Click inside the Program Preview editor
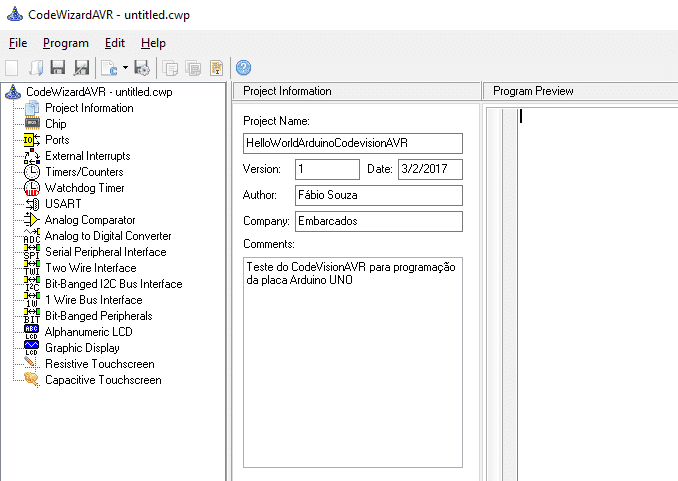The image size is (678, 481). pyautogui.click(x=597, y=294)
